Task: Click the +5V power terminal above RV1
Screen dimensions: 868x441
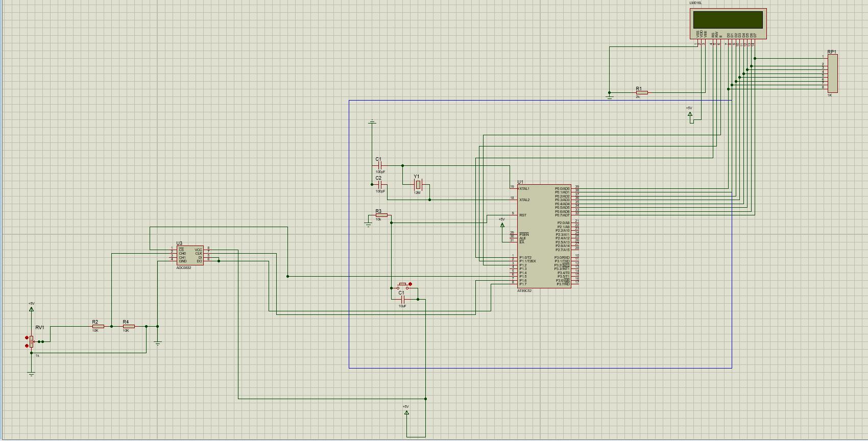Action: point(32,309)
